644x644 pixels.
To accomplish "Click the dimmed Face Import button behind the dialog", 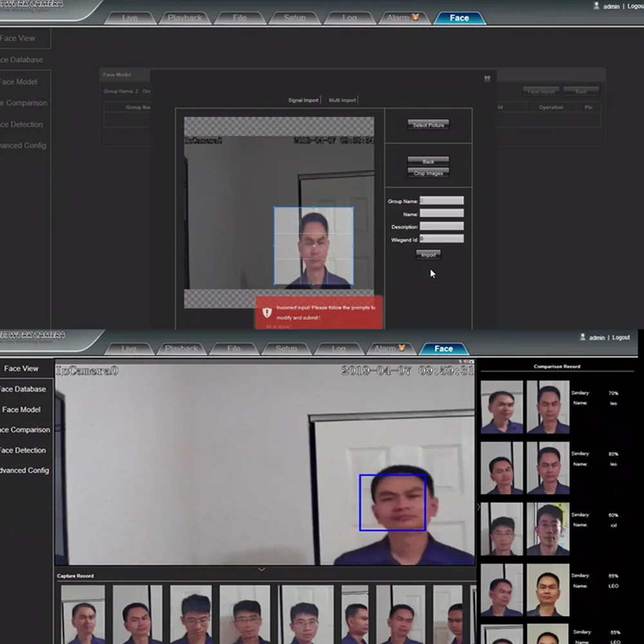I will pyautogui.click(x=541, y=91).
